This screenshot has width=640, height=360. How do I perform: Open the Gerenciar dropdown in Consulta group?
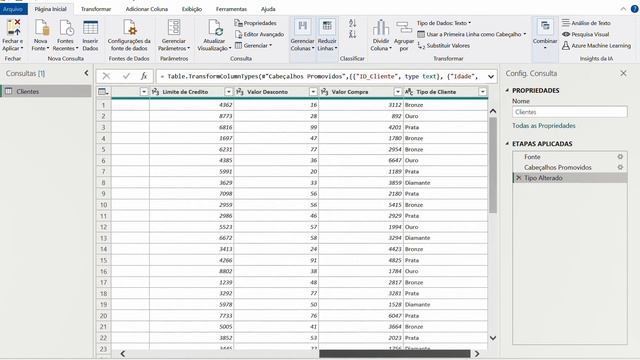click(253, 46)
